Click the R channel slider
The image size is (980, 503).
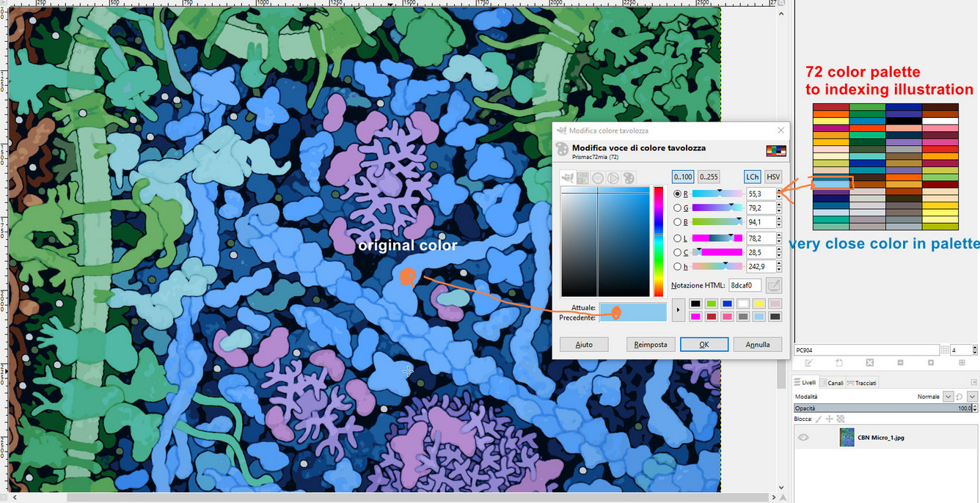[x=717, y=194]
